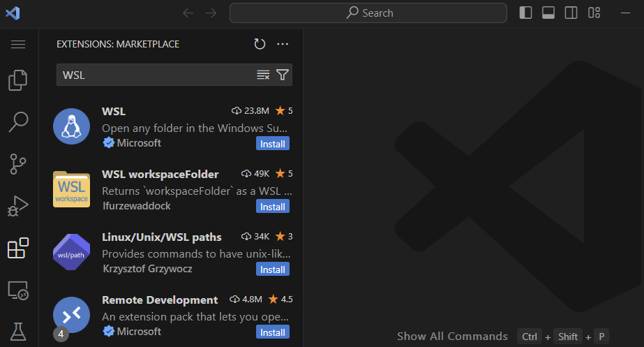644x347 pixels.
Task: Open the filter extensions funnel menu
Action: (283, 75)
